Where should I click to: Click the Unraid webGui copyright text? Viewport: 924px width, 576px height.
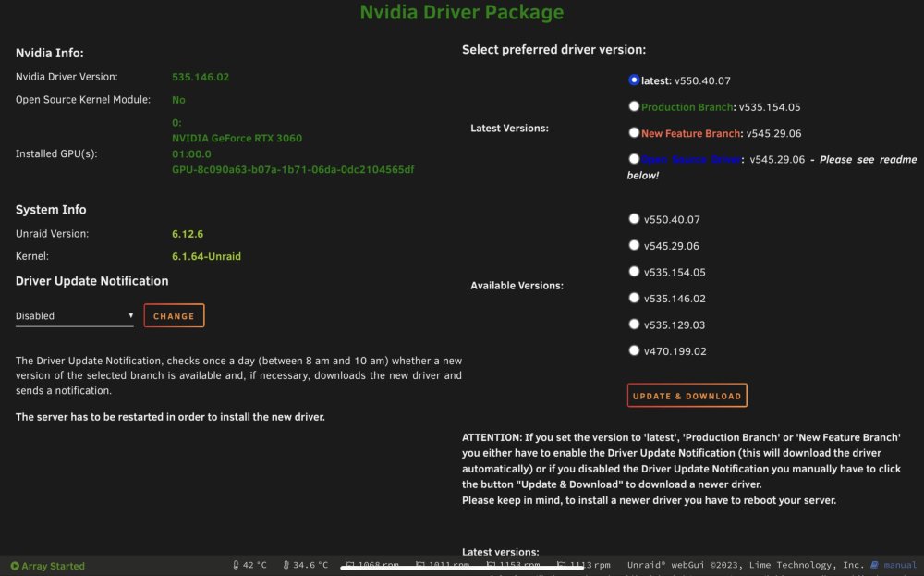pyautogui.click(x=746, y=565)
